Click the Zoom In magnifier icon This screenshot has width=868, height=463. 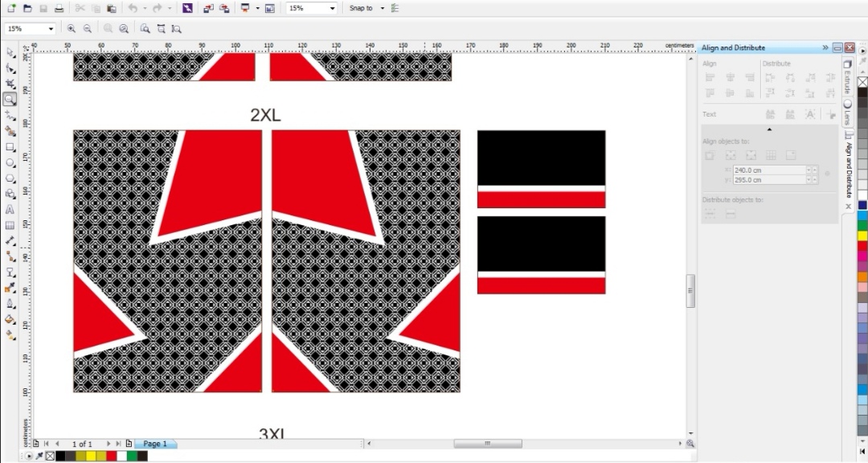(72, 28)
